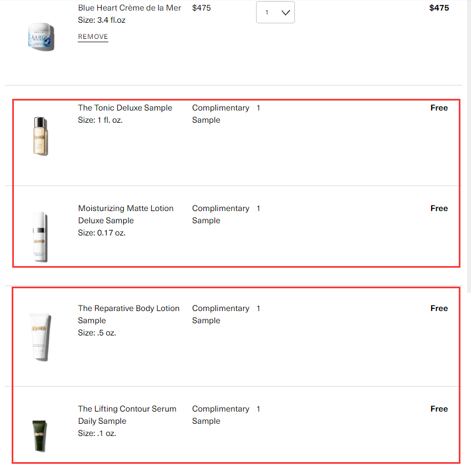Remove Blue Heart Crème de la Mer from cart
The height and width of the screenshot is (476, 471).
coord(93,37)
